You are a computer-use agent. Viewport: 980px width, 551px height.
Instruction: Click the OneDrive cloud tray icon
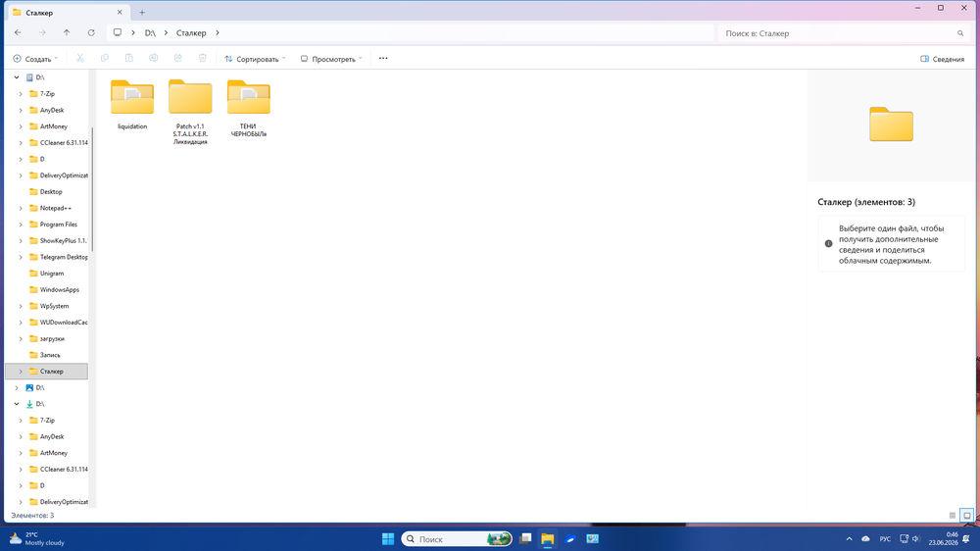click(865, 538)
